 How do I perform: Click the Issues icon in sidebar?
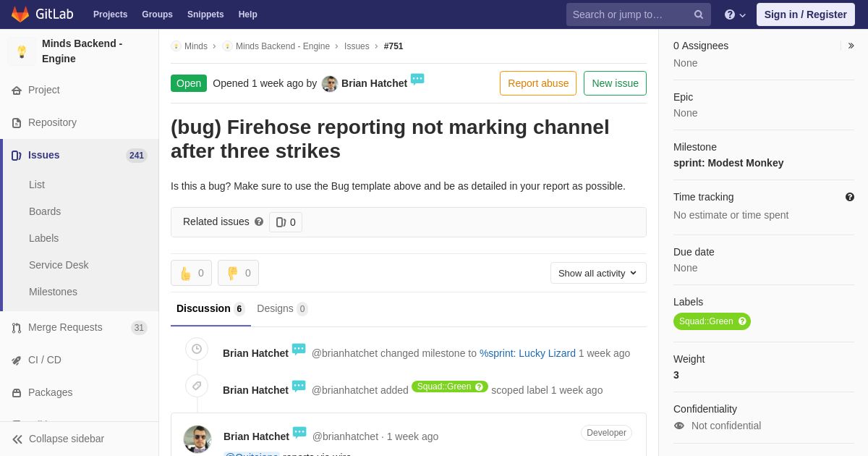pos(17,156)
